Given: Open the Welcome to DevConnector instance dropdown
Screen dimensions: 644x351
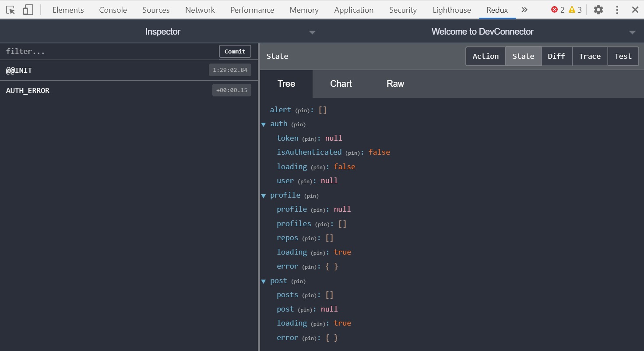Looking at the screenshot, I should tap(632, 32).
